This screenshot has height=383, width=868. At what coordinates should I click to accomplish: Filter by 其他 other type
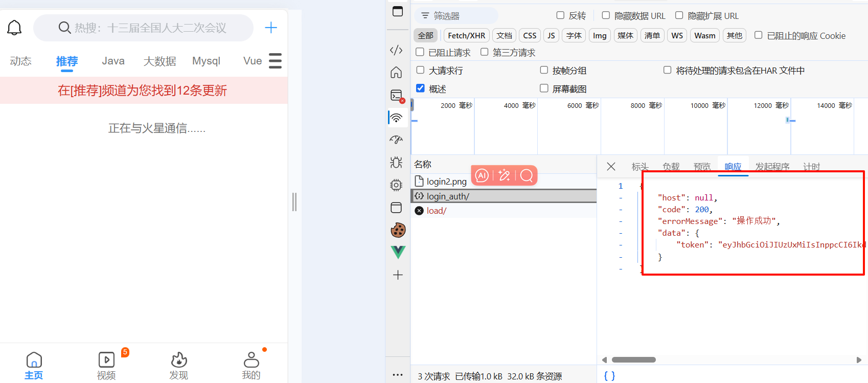(735, 35)
